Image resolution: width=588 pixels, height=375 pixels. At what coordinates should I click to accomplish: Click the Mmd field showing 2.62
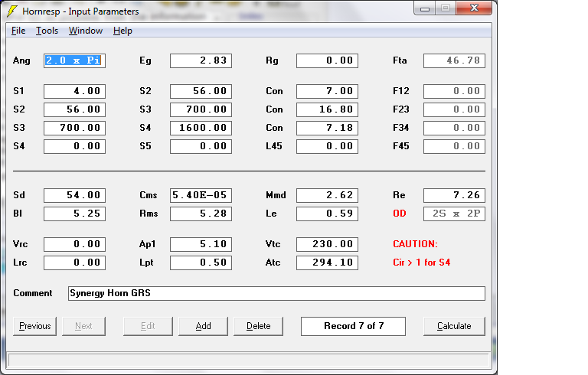click(x=328, y=195)
